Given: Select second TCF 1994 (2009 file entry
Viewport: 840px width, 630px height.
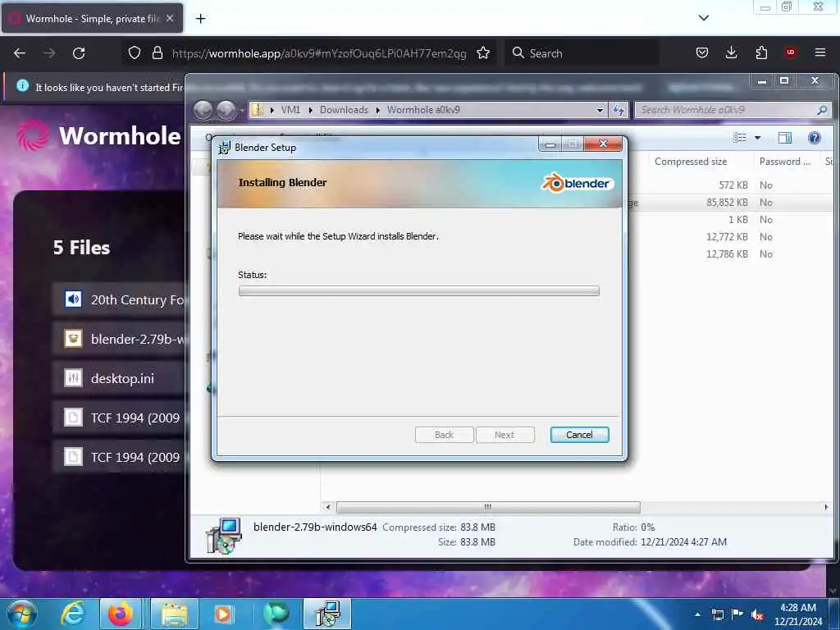Looking at the screenshot, I should coord(120,457).
